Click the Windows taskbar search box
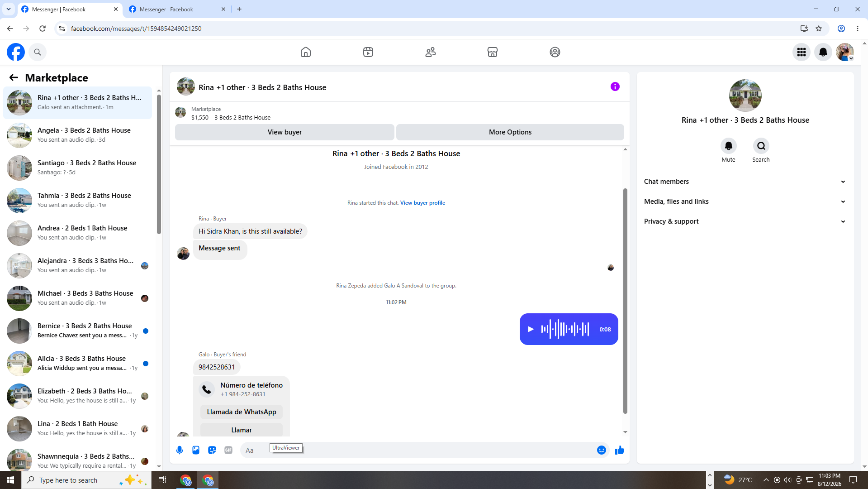This screenshot has width=868, height=489. pyautogui.click(x=86, y=480)
